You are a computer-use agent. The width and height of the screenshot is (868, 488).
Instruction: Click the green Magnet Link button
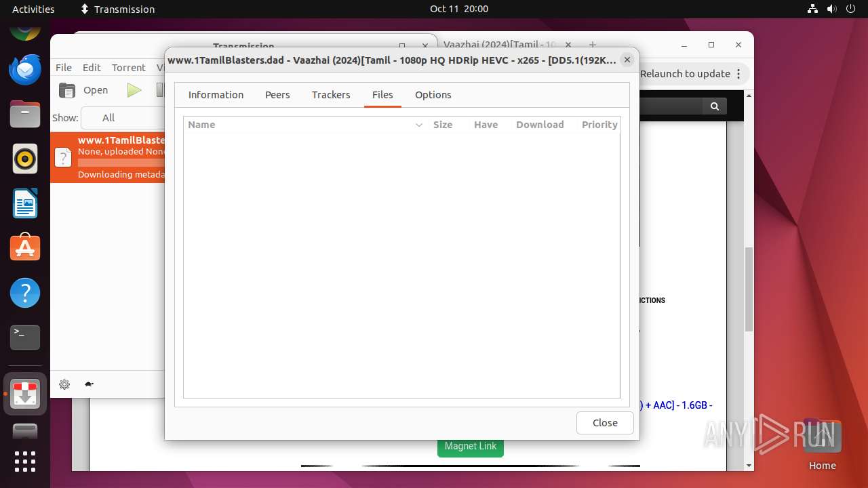pos(471,446)
